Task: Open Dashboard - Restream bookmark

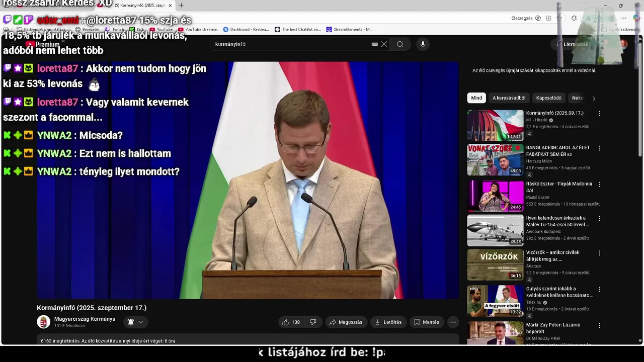Action: pyautogui.click(x=246, y=30)
